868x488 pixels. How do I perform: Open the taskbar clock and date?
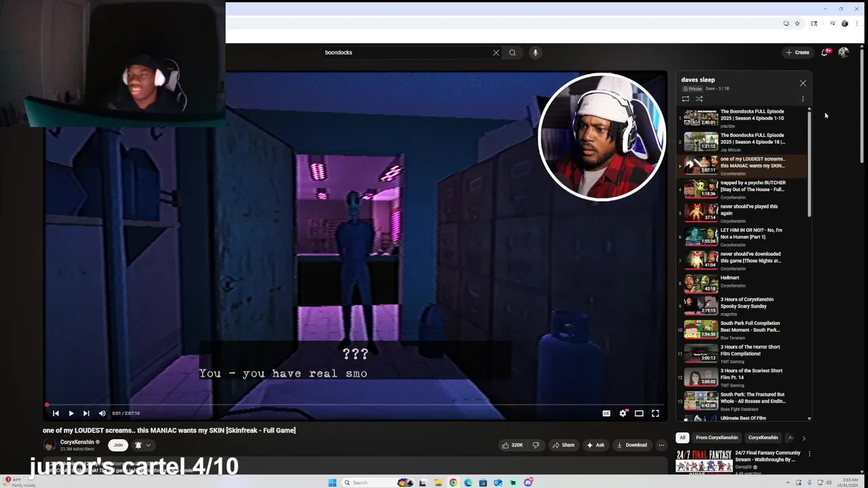[847, 483]
